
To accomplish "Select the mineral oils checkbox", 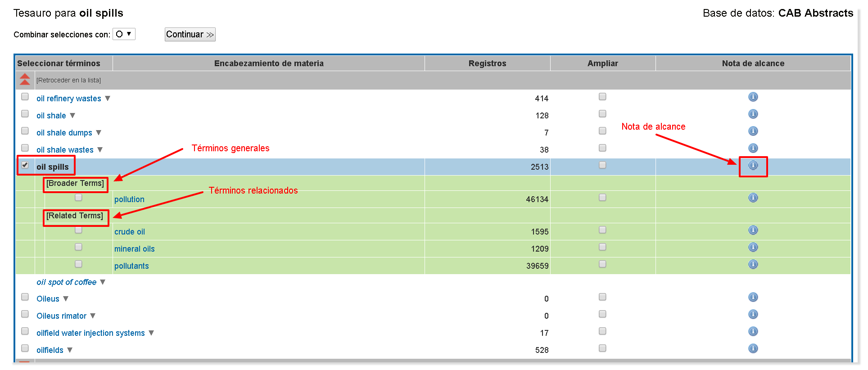I will 78,247.
